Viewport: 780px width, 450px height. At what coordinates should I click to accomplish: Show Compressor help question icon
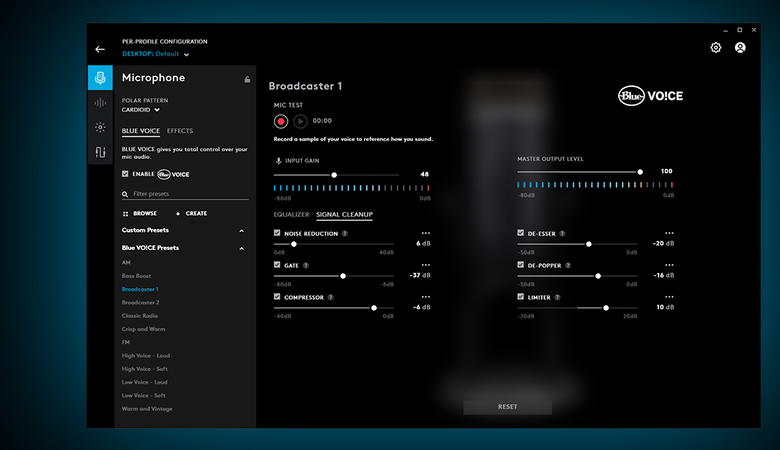pyautogui.click(x=331, y=297)
